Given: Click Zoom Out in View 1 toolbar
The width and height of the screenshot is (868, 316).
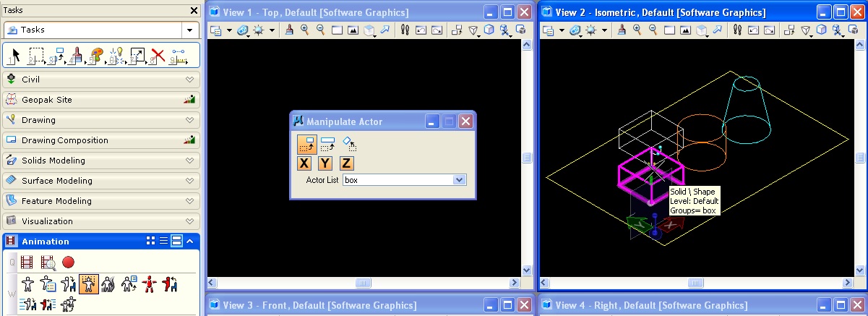Looking at the screenshot, I should [320, 30].
